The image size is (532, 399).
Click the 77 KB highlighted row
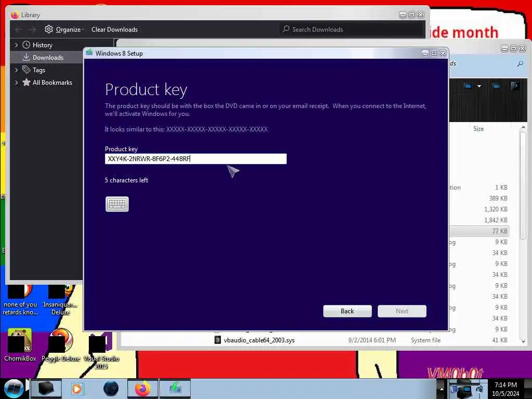tap(479, 231)
